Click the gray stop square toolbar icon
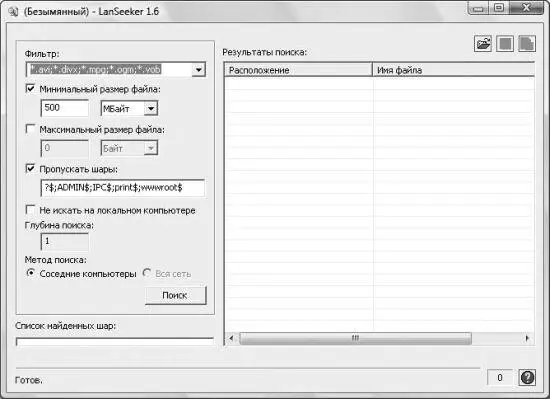The width and height of the screenshot is (550, 399). (505, 44)
